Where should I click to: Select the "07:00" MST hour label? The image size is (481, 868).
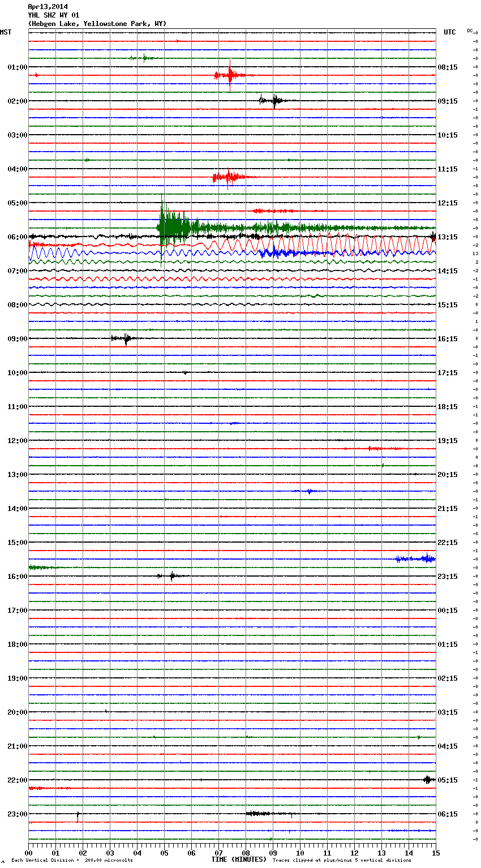[18, 271]
